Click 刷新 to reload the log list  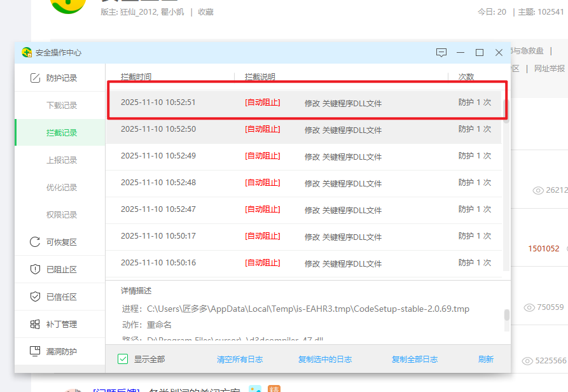tap(486, 360)
